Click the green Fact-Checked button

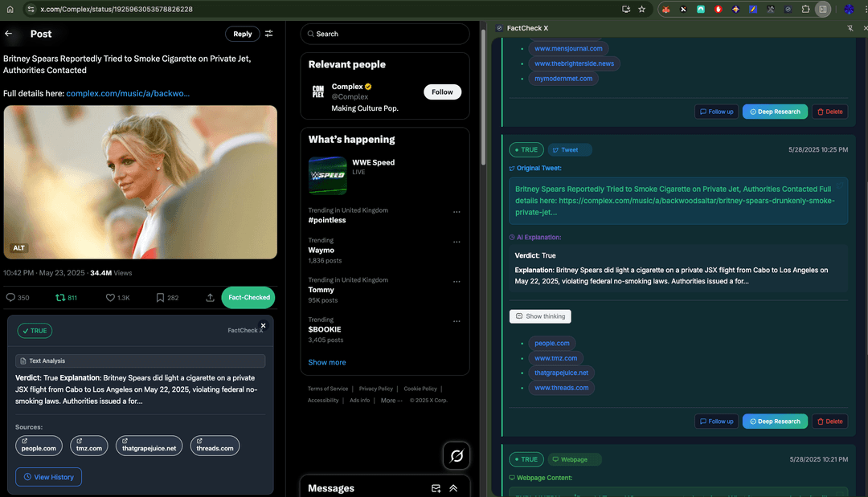(248, 298)
